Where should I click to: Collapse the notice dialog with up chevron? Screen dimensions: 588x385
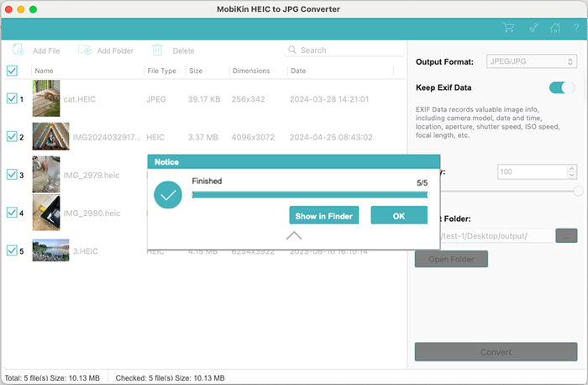tap(294, 236)
